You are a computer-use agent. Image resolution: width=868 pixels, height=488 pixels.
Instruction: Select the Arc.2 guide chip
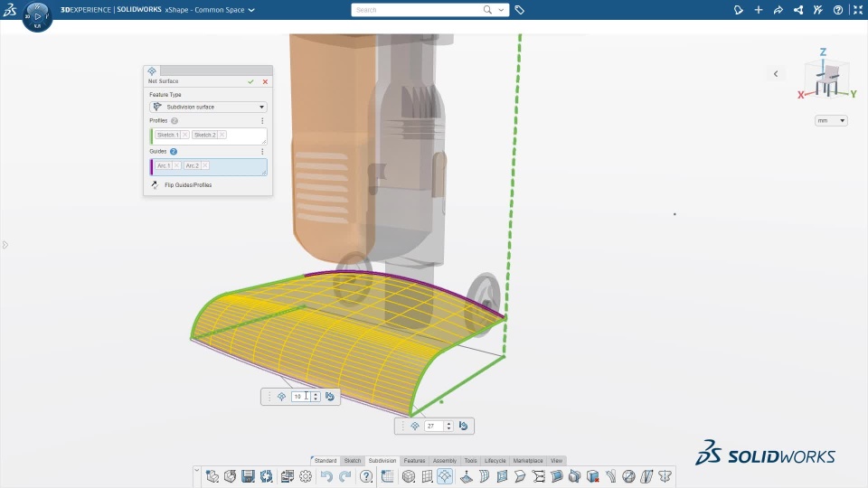tap(192, 165)
